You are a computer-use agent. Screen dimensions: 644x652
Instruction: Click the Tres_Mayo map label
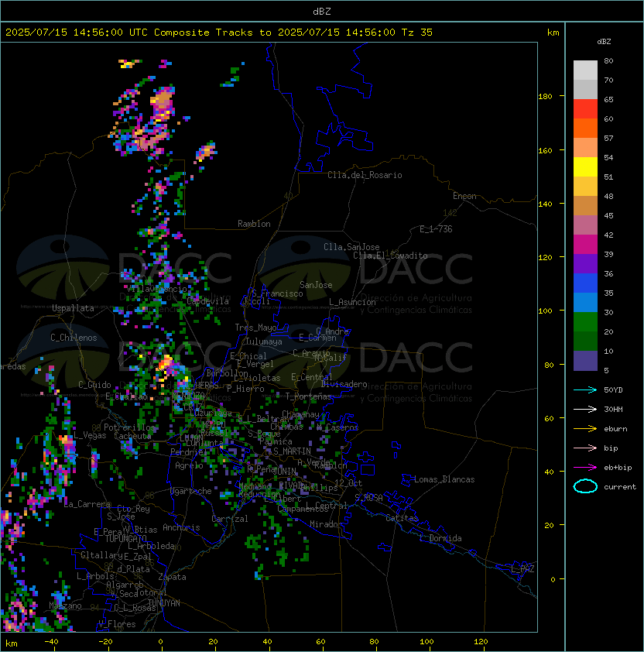tap(255, 328)
